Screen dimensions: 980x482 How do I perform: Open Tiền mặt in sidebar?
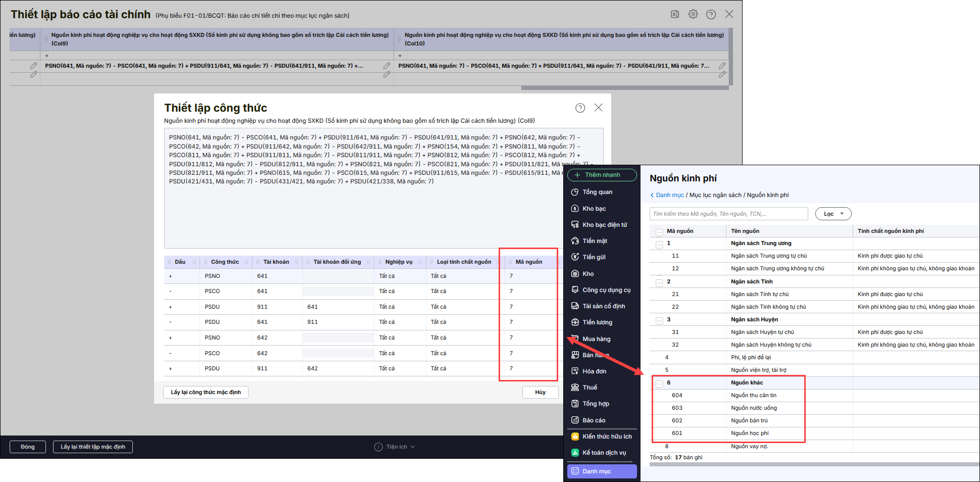point(595,241)
